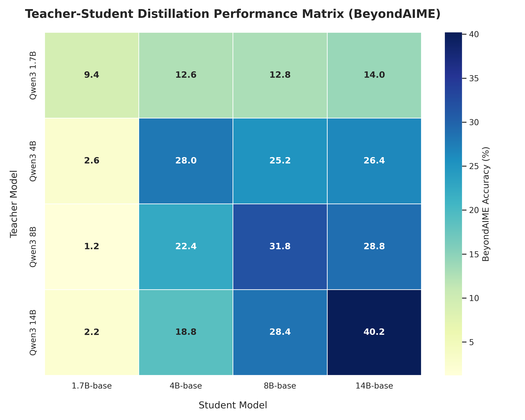Click the Qwen3 1.7B row label
Image resolution: width=525 pixels, height=420 pixels.
point(33,75)
